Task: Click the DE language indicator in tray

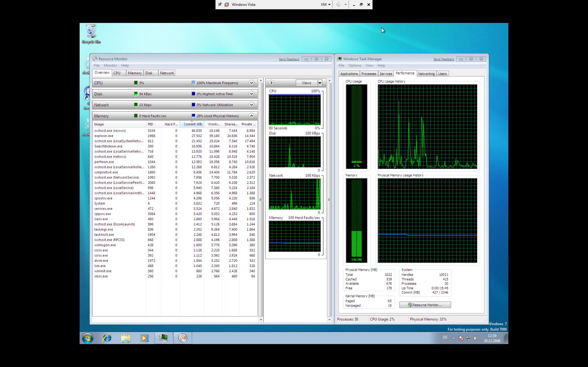Action: pyautogui.click(x=445, y=337)
